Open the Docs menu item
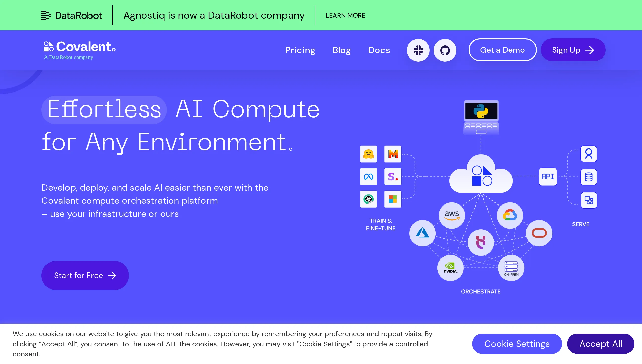642x364 pixels. click(x=379, y=50)
